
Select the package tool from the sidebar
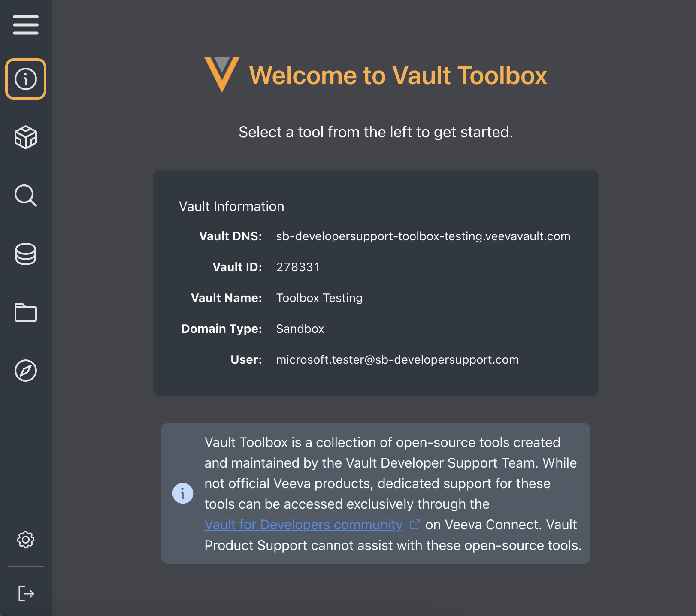[x=25, y=138]
